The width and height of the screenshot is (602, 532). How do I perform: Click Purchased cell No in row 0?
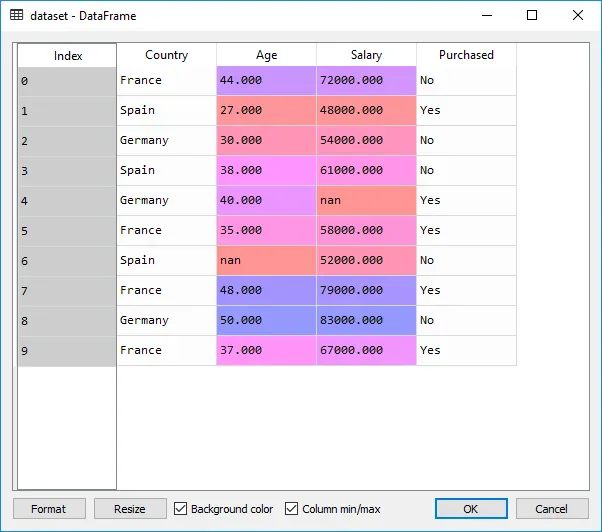(x=466, y=80)
